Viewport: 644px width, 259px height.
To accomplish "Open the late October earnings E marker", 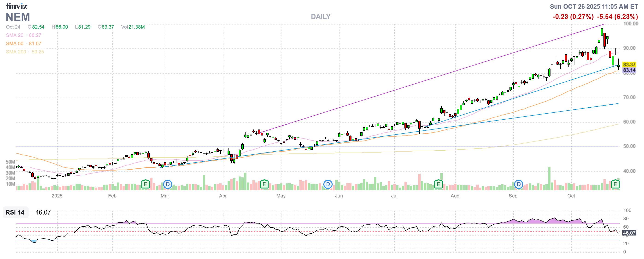I will pyautogui.click(x=615, y=185).
